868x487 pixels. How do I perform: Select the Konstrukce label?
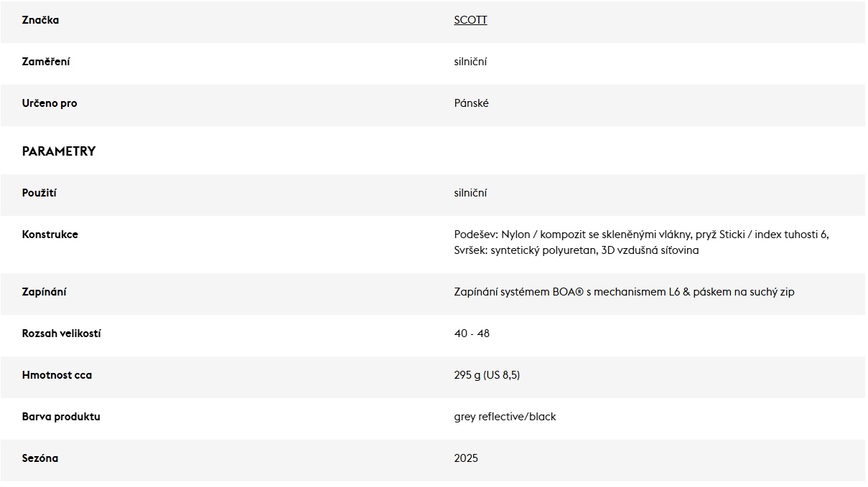[x=50, y=235]
